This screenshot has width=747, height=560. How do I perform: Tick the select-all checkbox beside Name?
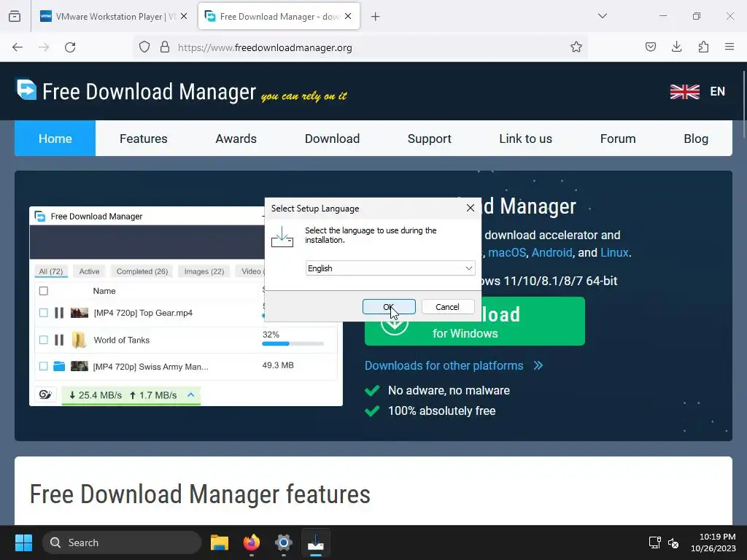coord(43,291)
